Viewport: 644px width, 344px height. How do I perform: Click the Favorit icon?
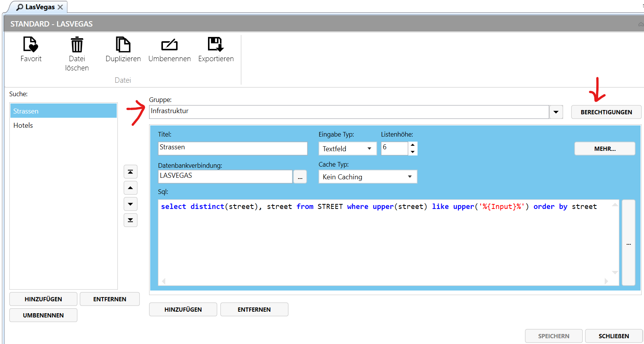coord(31,44)
